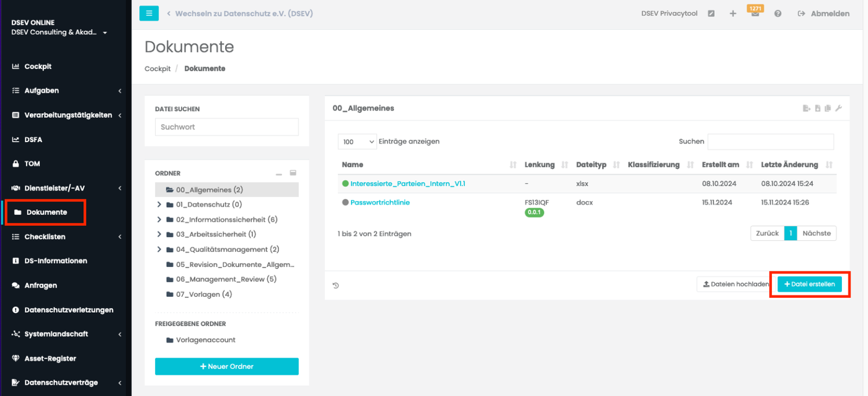Open the entries-per-page dropdown showing 100
The image size is (868, 396).
pos(357,142)
